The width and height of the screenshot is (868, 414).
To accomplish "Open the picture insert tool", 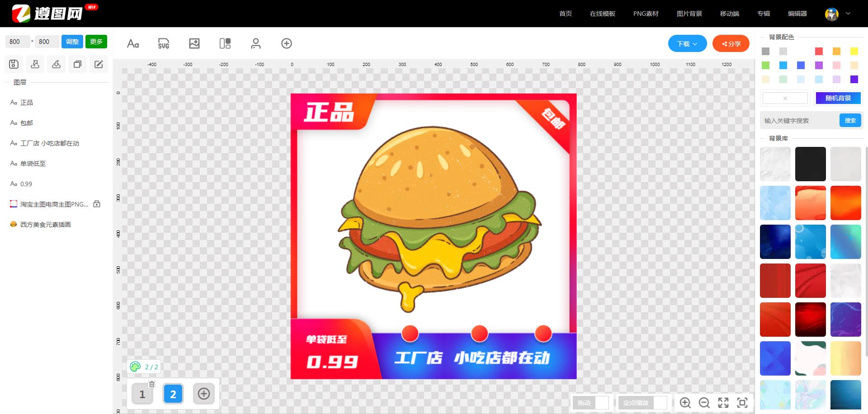I will 194,43.
